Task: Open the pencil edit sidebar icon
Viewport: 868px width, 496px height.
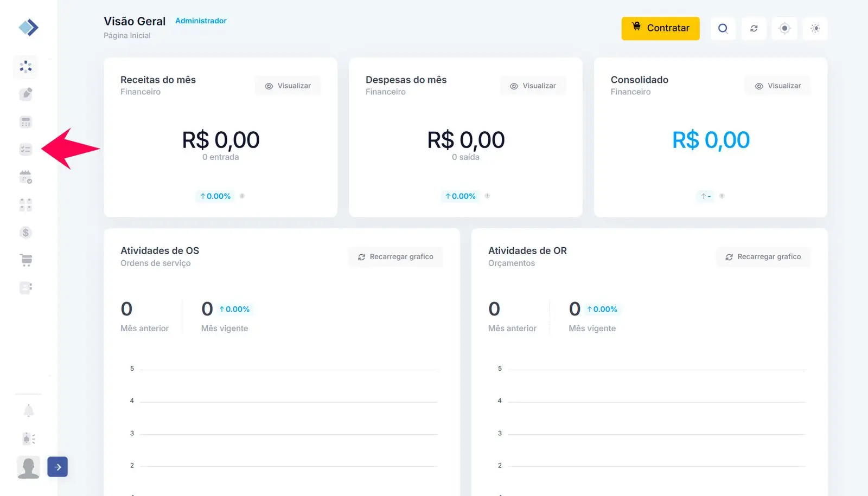Action: tap(25, 94)
